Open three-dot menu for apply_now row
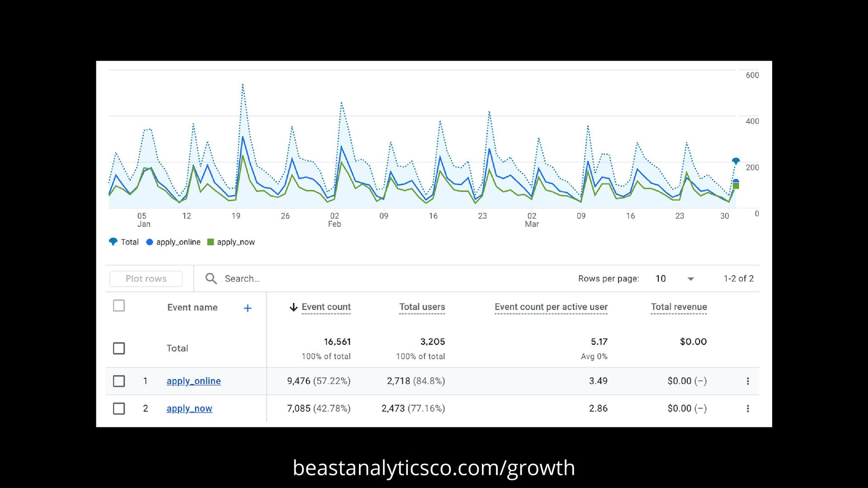 pos(748,408)
